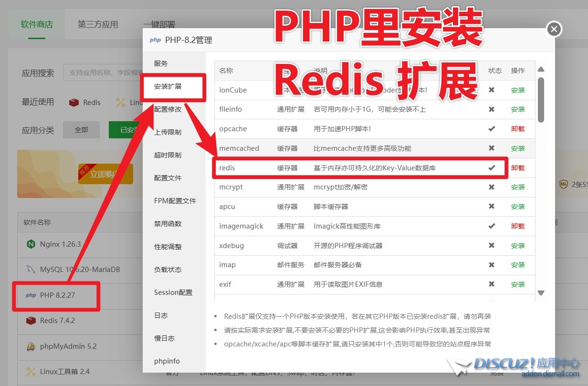This screenshot has width=588, height=386.
Task: Install the xdebug extension
Action: (518, 246)
